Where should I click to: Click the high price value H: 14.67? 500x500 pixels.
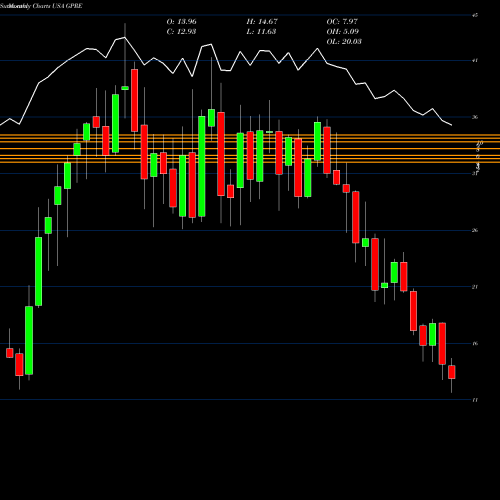pos(262,22)
